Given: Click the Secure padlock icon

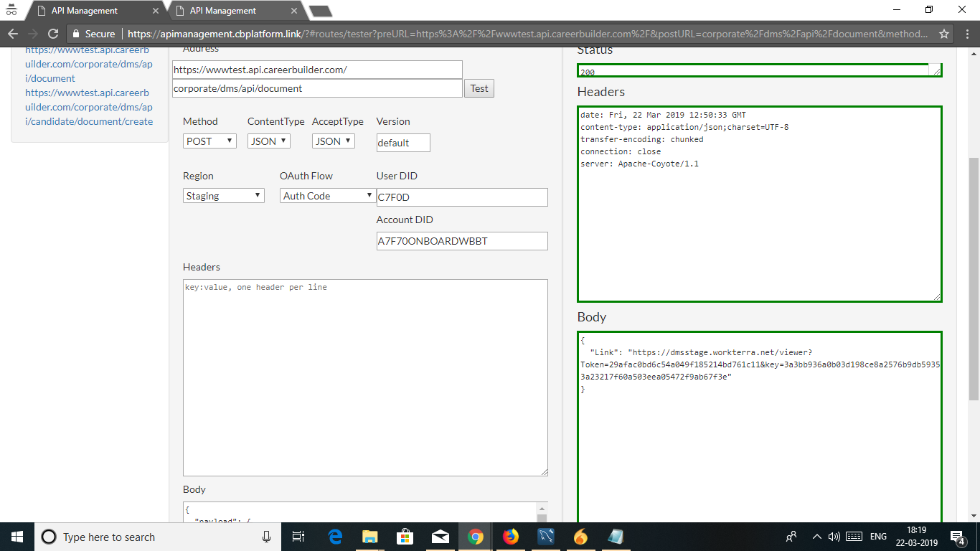Looking at the screenshot, I should [76, 34].
